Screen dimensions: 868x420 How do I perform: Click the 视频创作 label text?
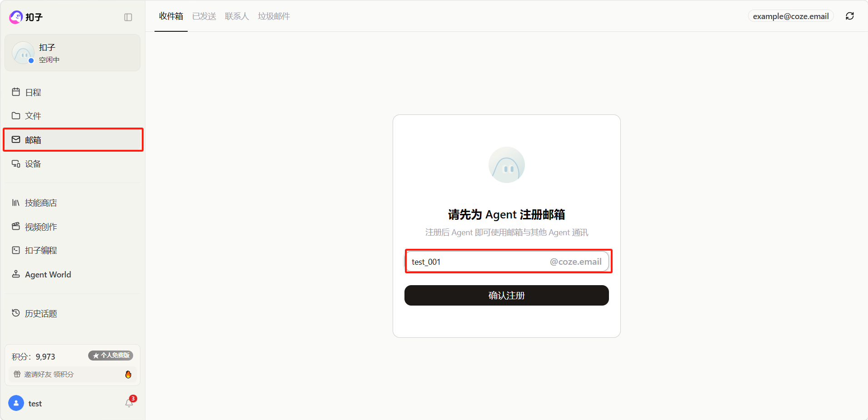click(x=41, y=227)
